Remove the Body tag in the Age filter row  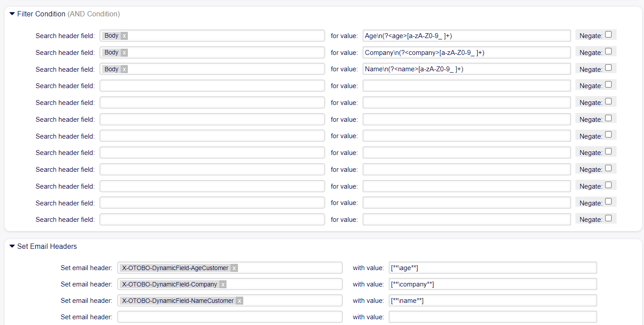coord(124,36)
